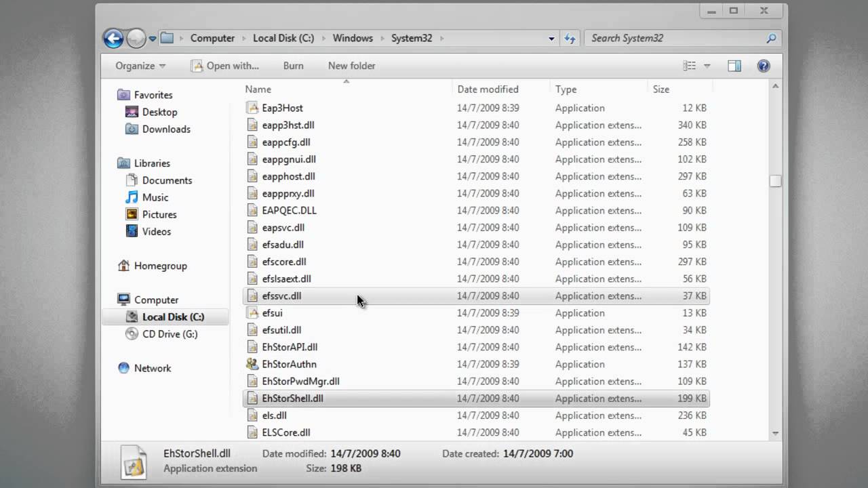Viewport: 868px width, 488px height.
Task: Select Favorites in the navigation pane
Action: coord(153,95)
